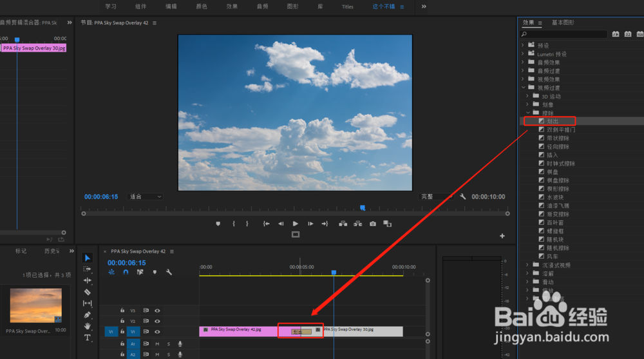Step forward one frame
Viewport: 644px width, 359px height.
tap(310, 224)
